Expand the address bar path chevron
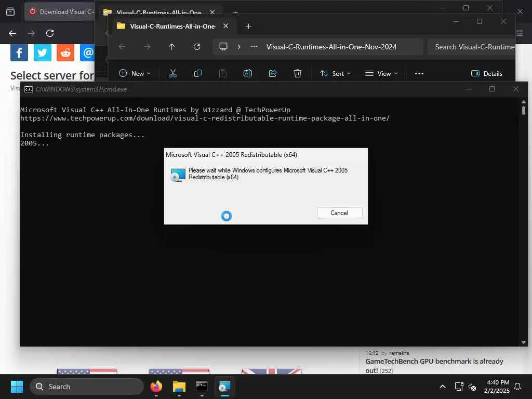The width and height of the screenshot is (532, 399). tap(239, 47)
